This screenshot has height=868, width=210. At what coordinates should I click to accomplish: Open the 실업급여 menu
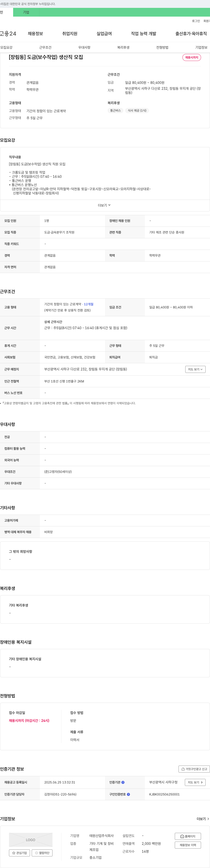coord(104,34)
